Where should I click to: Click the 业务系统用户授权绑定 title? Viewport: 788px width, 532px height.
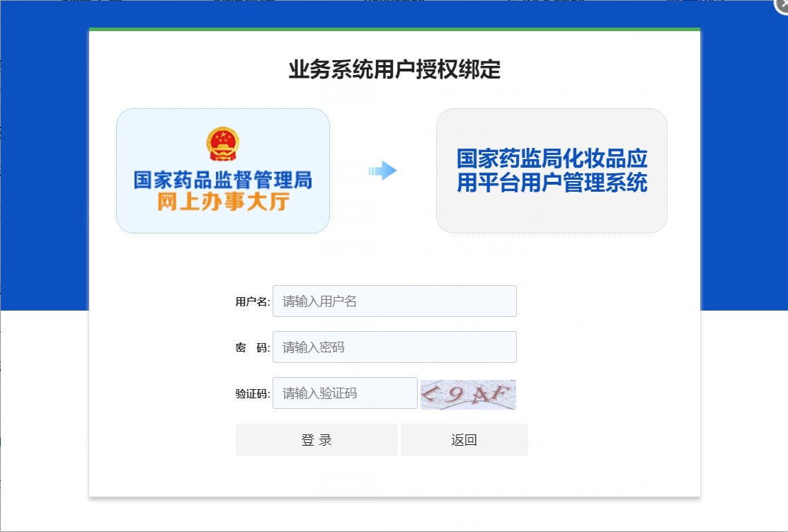coord(394,69)
